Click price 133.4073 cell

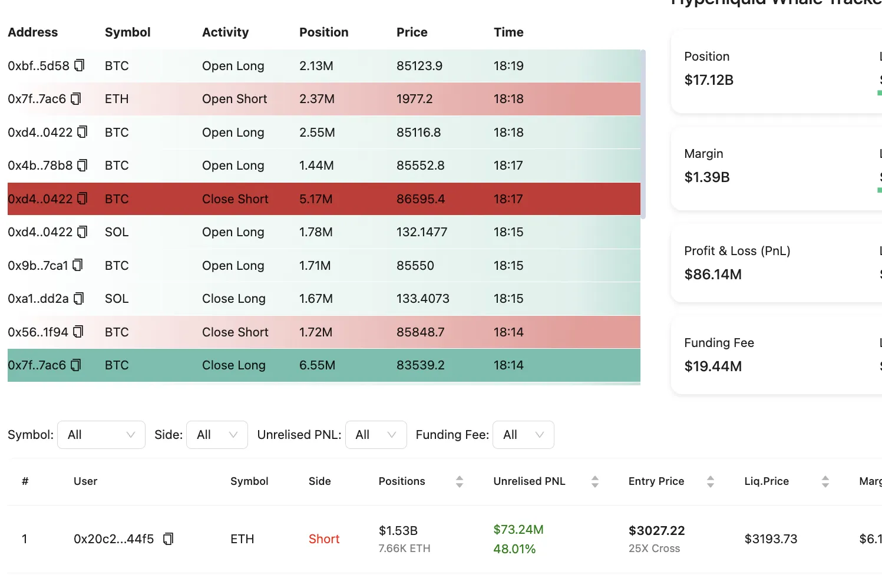point(423,299)
